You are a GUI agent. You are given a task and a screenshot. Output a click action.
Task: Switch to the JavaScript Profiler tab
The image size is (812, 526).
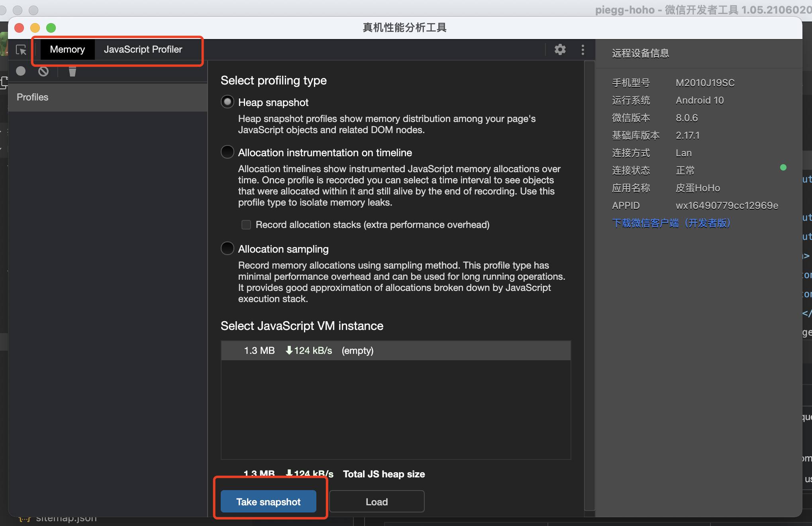[143, 49]
